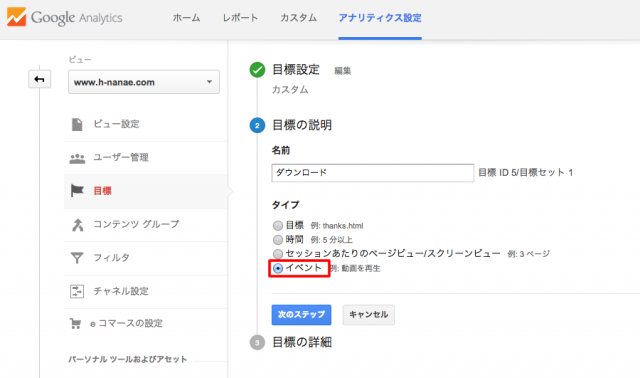The width and height of the screenshot is (640, 378).
Task: Open the フィルタ funnel icon
Action: click(x=77, y=258)
